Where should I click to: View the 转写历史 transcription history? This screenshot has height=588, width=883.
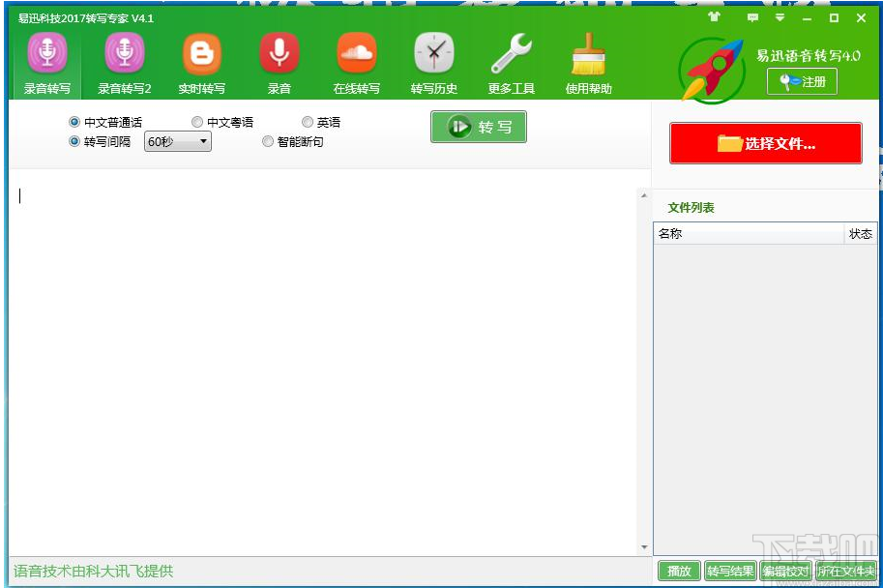(x=433, y=60)
